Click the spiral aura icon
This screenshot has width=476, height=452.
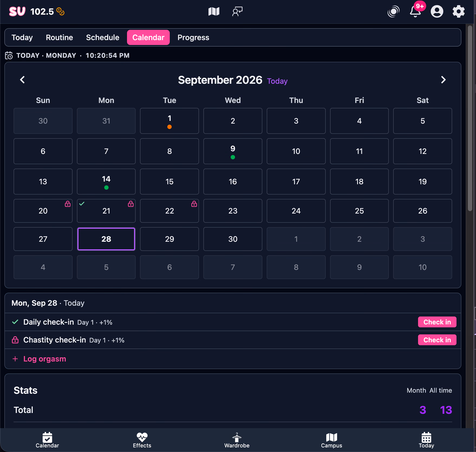393,11
